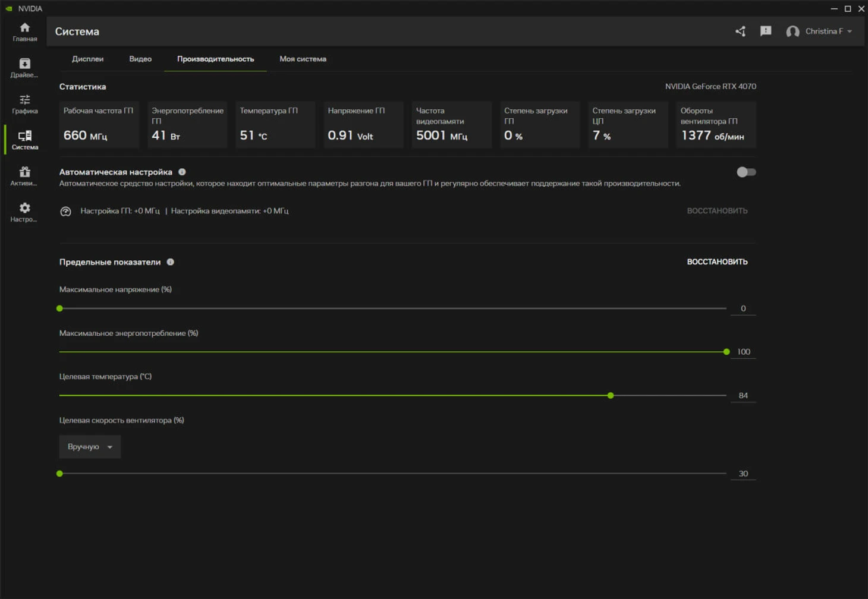The height and width of the screenshot is (599, 868).
Task: Open the Видео tab
Action: point(140,59)
